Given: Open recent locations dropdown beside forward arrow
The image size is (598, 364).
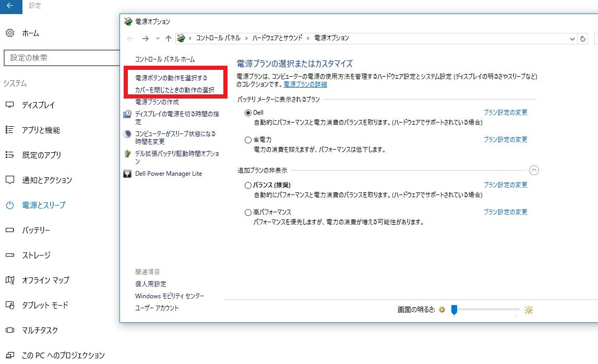Looking at the screenshot, I should pyautogui.click(x=158, y=38).
